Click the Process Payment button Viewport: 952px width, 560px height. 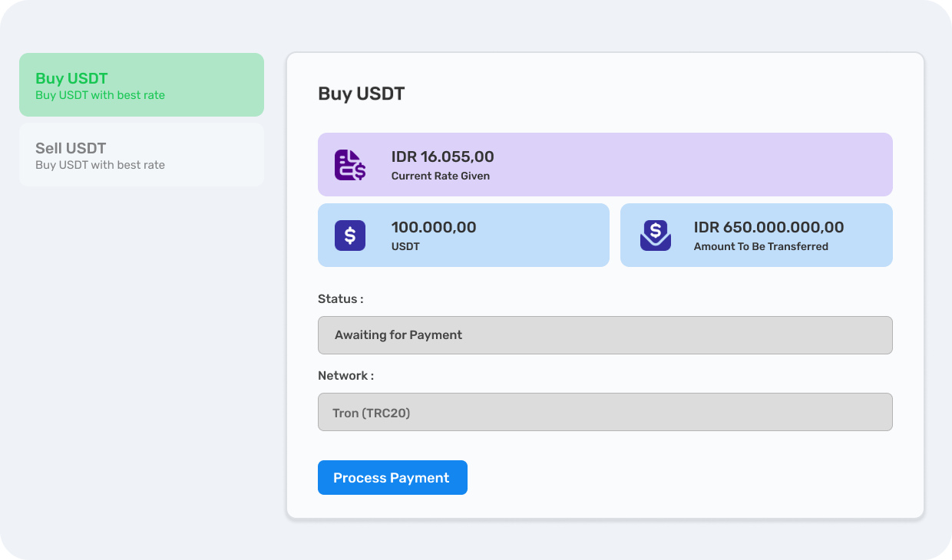(392, 477)
